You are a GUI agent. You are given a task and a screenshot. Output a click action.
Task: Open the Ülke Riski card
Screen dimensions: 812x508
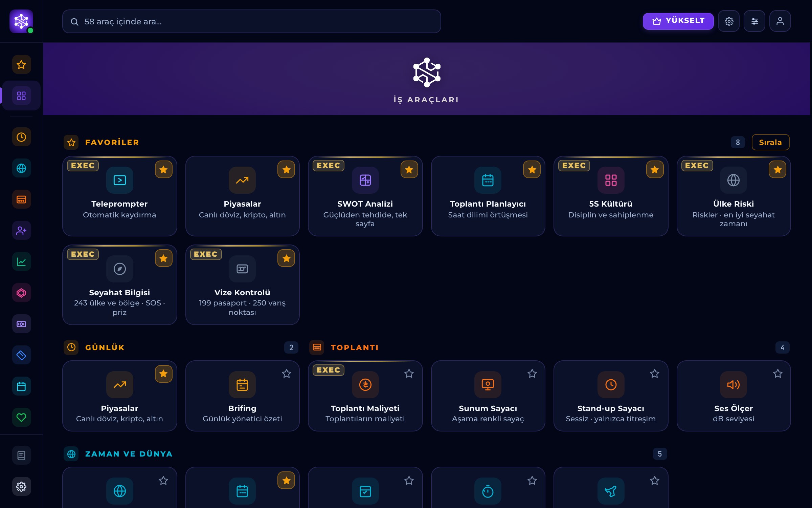click(x=734, y=196)
